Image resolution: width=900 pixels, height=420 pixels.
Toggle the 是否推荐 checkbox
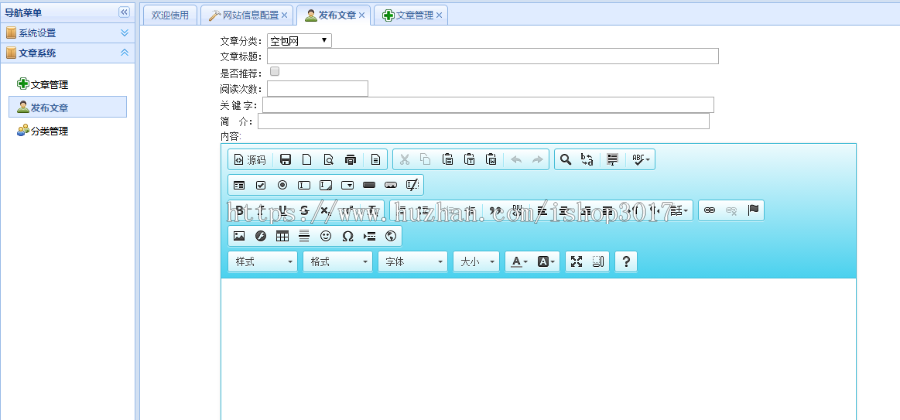(x=275, y=72)
